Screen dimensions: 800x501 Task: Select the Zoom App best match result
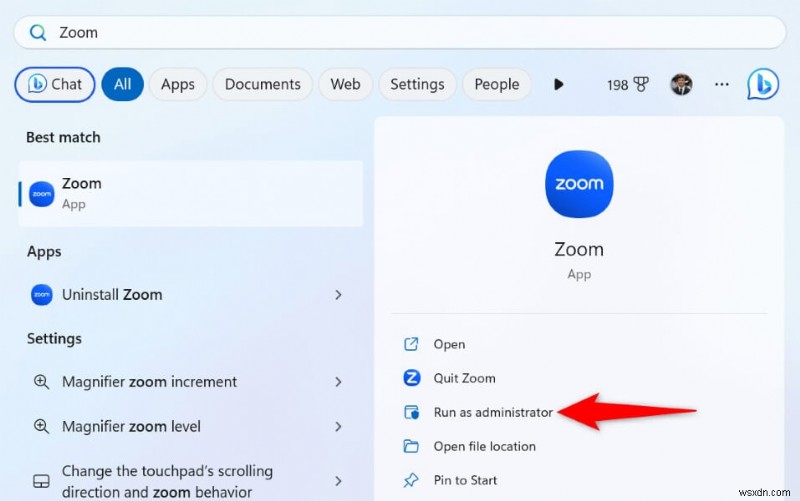pyautogui.click(x=191, y=194)
